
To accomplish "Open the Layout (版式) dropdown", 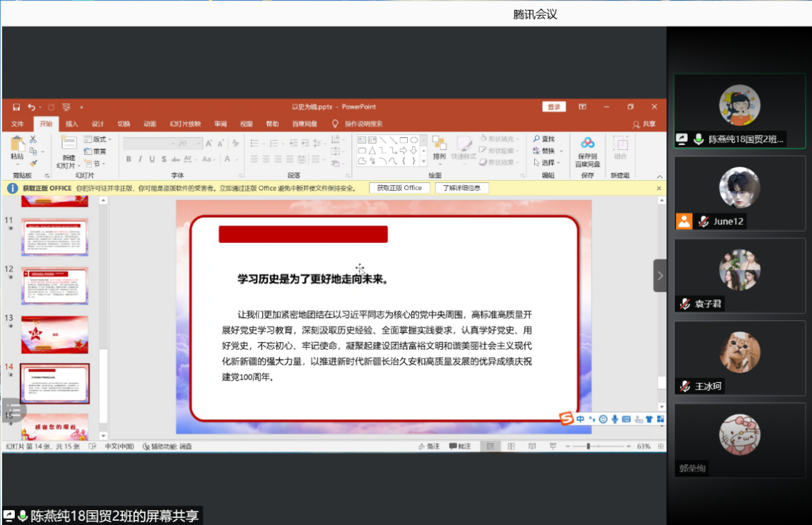I will coord(98,139).
